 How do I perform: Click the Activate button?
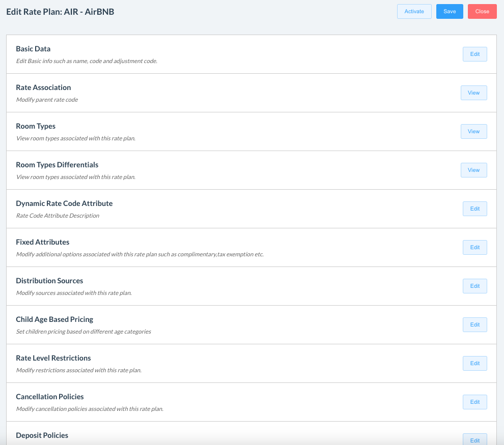[414, 11]
